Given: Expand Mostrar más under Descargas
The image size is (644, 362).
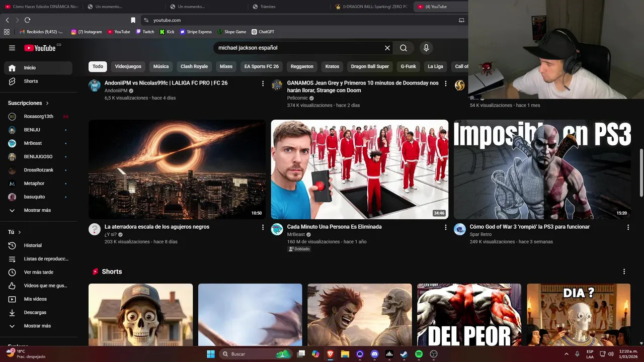Looking at the screenshot, I should 38,326.
